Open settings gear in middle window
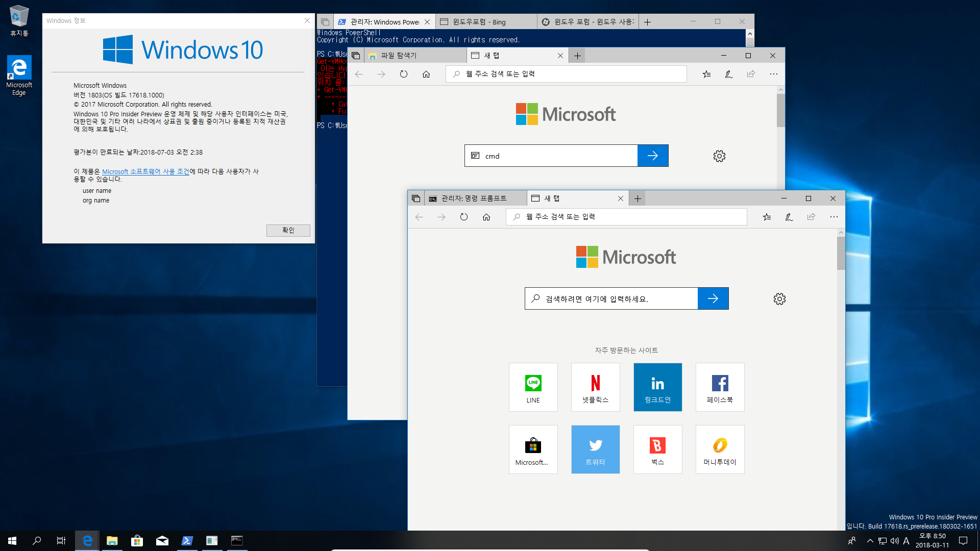The image size is (980, 551). coord(719,156)
